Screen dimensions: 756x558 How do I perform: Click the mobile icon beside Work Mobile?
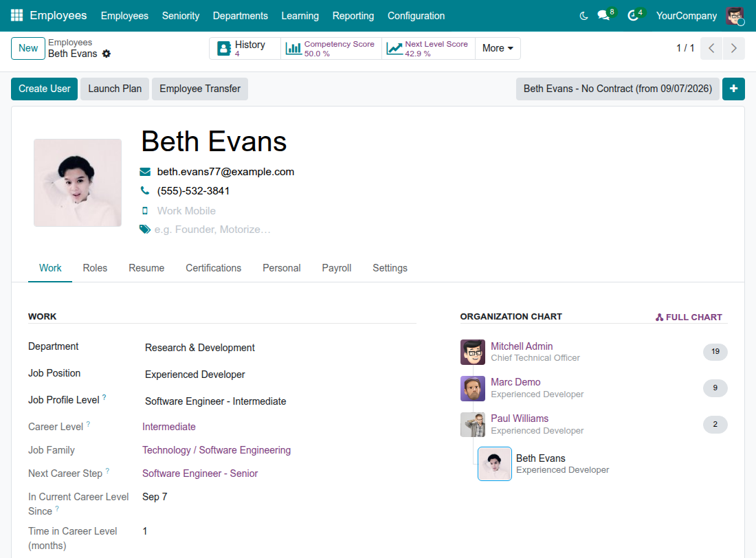pos(144,211)
